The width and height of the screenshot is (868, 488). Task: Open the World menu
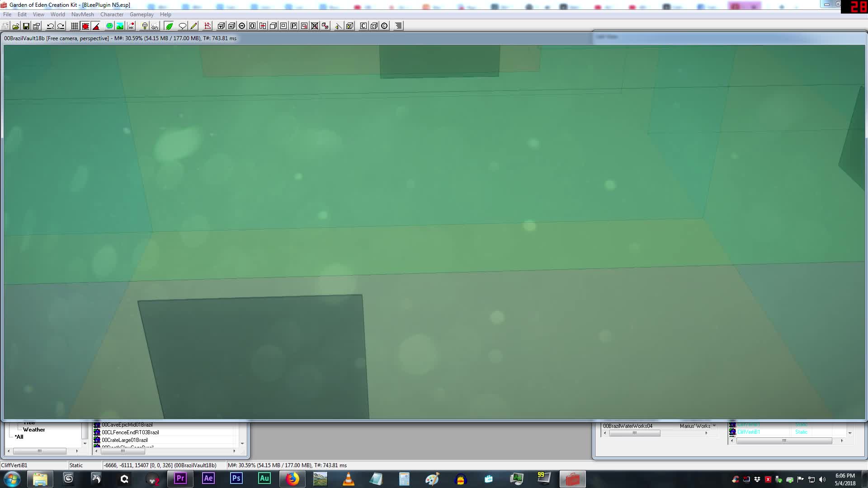click(57, 14)
